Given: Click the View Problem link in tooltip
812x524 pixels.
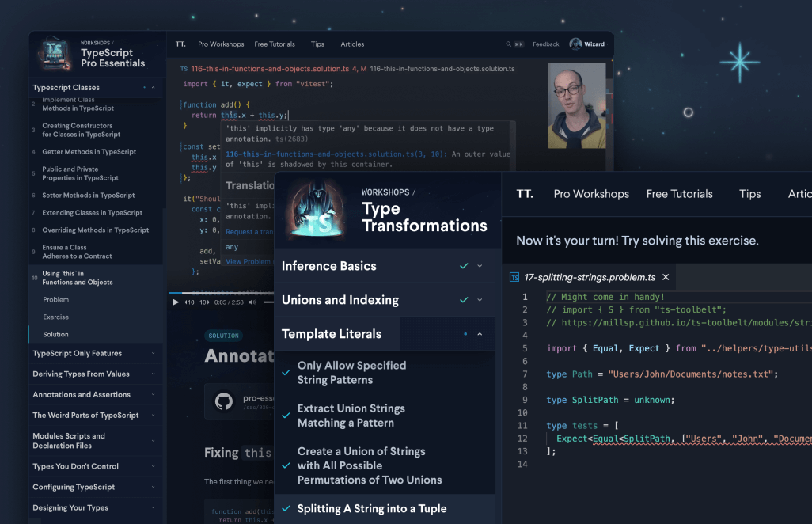Looking at the screenshot, I should pyautogui.click(x=248, y=261).
